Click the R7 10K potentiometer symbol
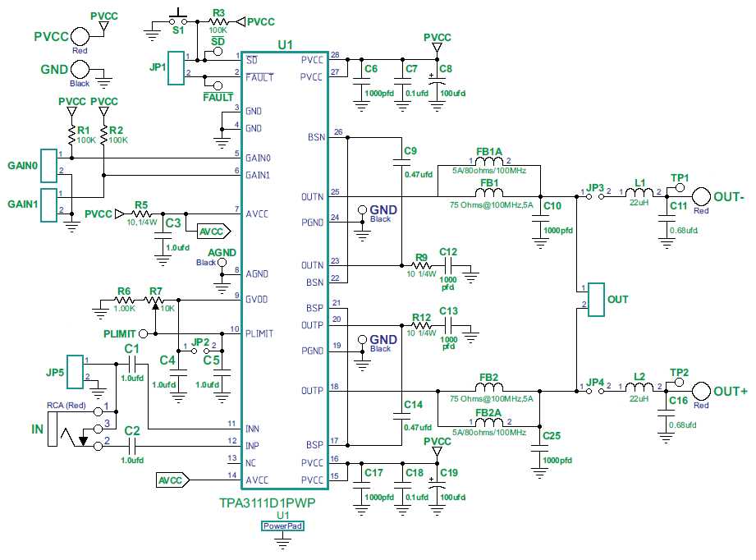The width and height of the screenshot is (756, 560). pos(155,301)
